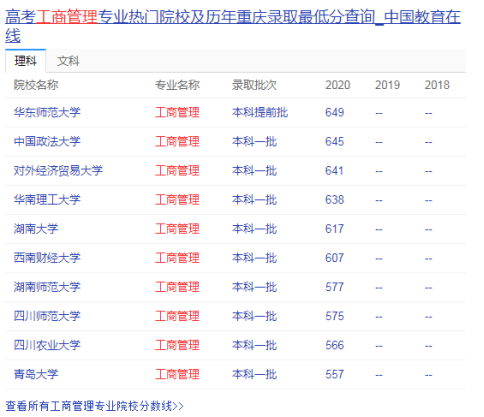Select the 本科提前批 batch cell

(x=260, y=112)
